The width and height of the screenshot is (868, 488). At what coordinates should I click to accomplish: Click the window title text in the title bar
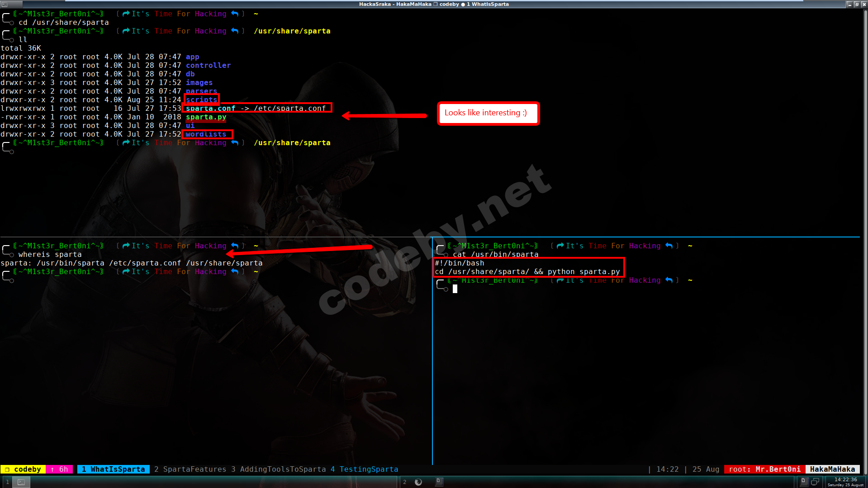pyautogui.click(x=434, y=4)
